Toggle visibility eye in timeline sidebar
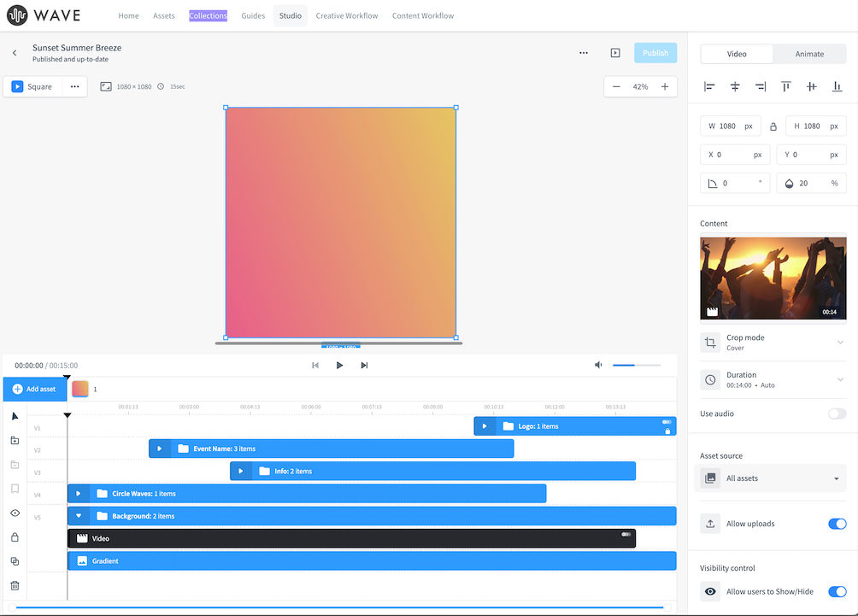 click(15, 513)
